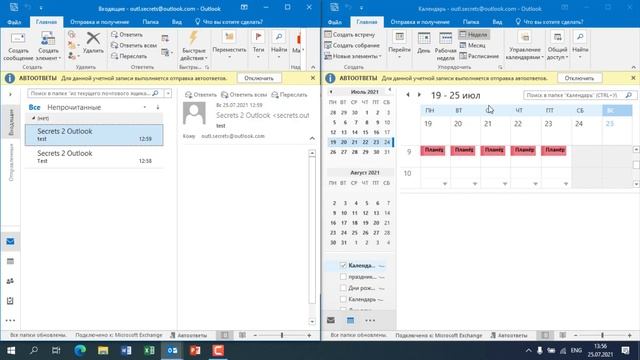Uncheck the first Calendar checkbox
Image resolution: width=640 pixels, height=360 pixels.
tap(343, 265)
